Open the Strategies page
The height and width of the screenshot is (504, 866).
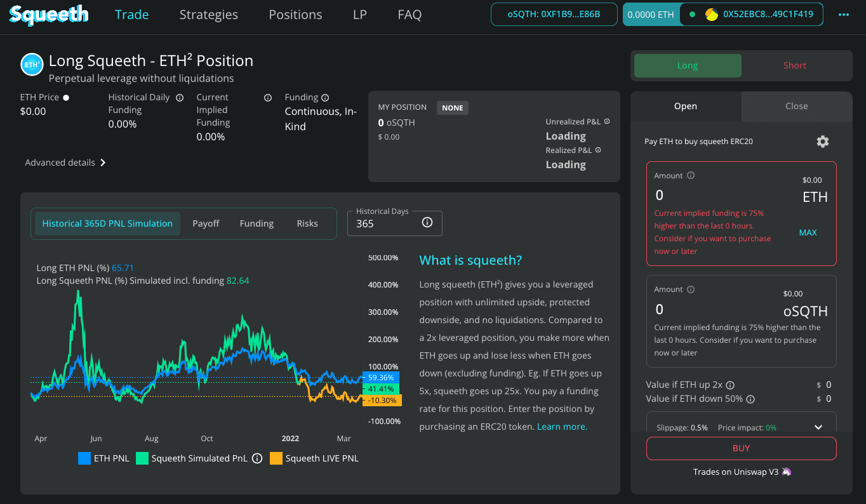point(209,15)
